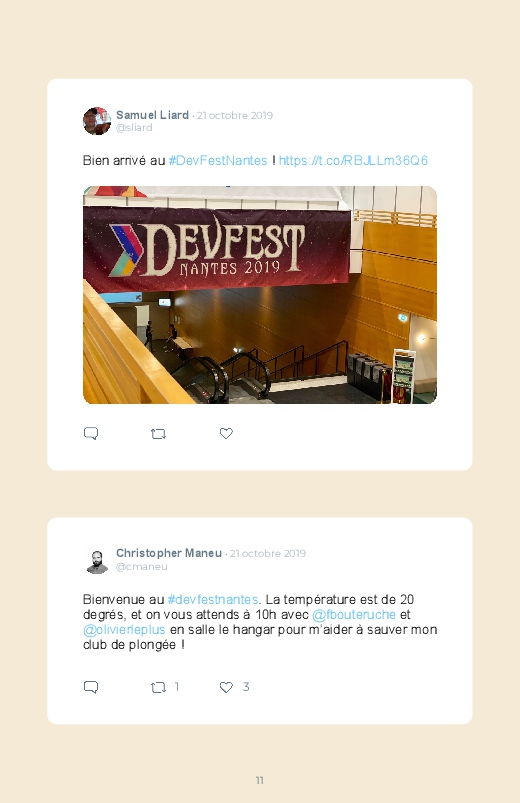Click the Samuel Liard author name
The image size is (520, 803).
(x=152, y=115)
